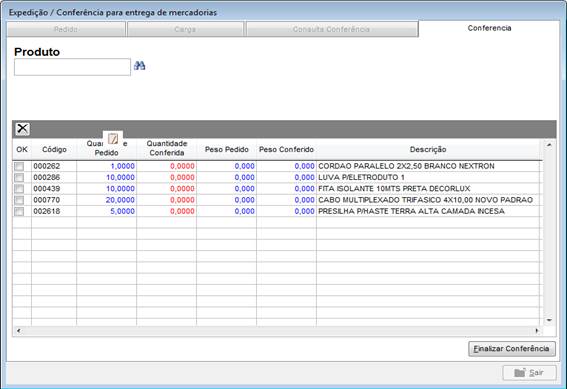Click the notepad edit icon above Quantidade Pedido
The height and width of the screenshot is (389, 567).
coord(113,138)
